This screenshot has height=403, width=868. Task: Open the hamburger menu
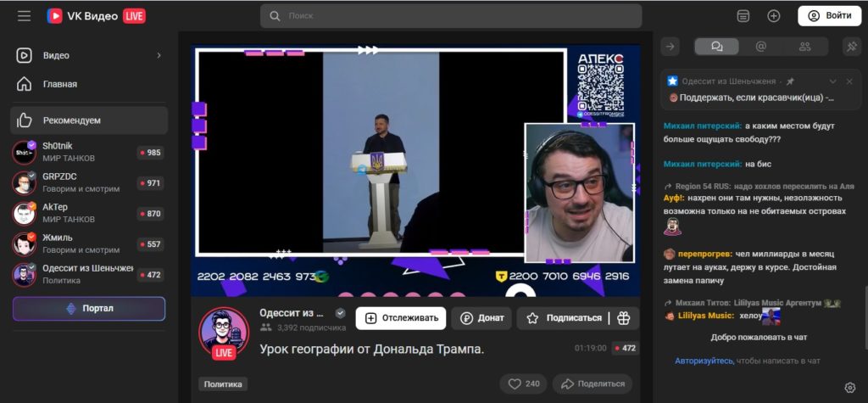[24, 15]
